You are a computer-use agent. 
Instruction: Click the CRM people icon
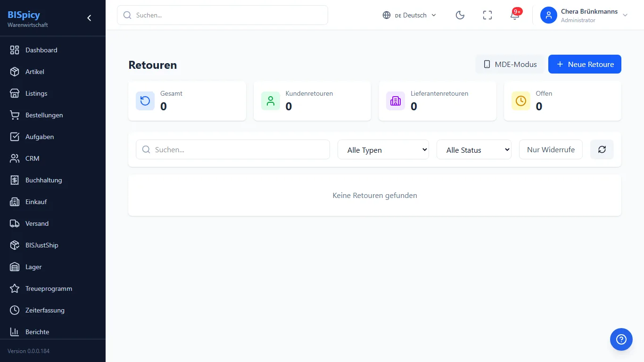(x=15, y=158)
